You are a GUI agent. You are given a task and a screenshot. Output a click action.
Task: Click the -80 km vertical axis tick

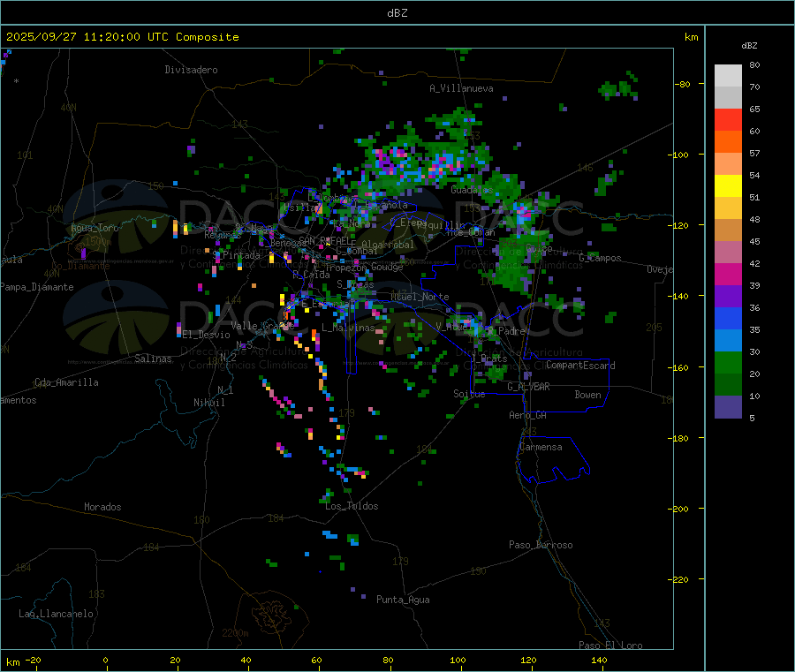(x=682, y=84)
